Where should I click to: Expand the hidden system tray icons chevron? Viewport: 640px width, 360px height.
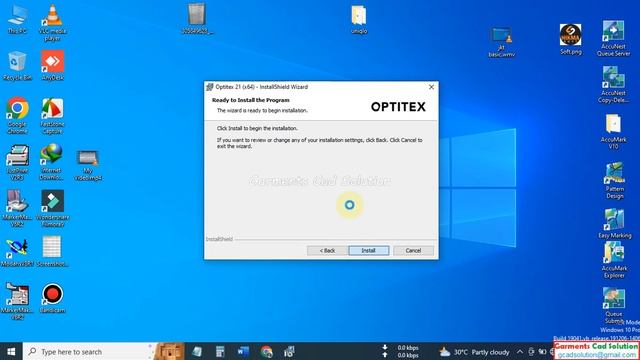tap(520, 351)
